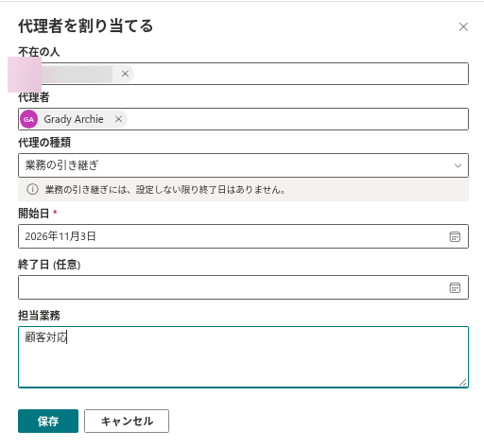Image resolution: width=484 pixels, height=448 pixels.
Task: Click the 代理の種類 label
Action: (44, 143)
